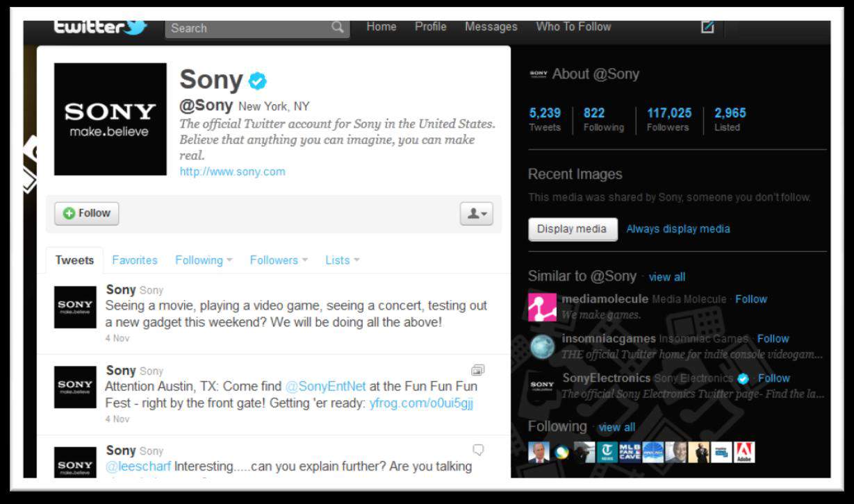Click the SonyElectronics avatar
Viewport: 854px width, 504px height.
coord(542,386)
